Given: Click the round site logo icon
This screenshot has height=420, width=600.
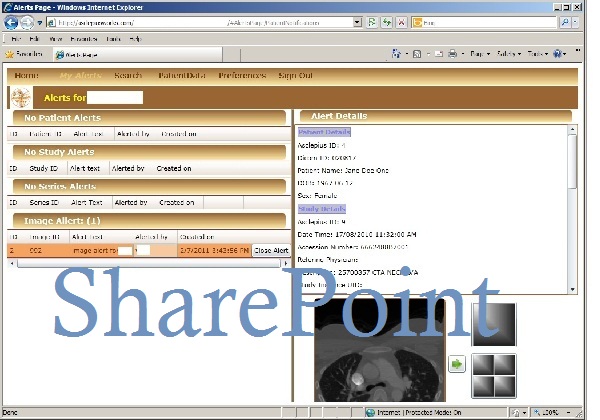Looking at the screenshot, I should coord(21,98).
